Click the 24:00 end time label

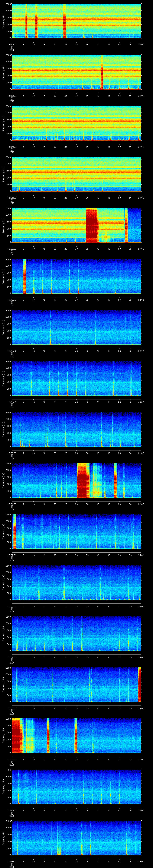point(141,96)
